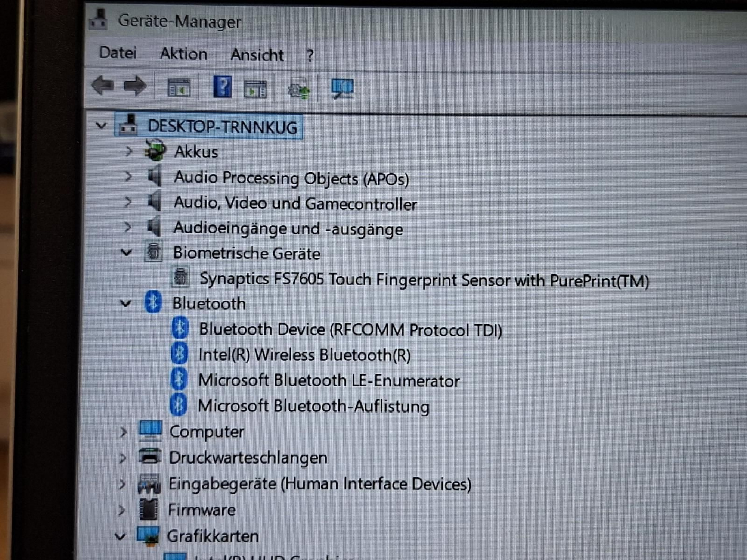Screen dimensions: 747x560
Task: Select Audio, Video und Gamecontroller label
Action: point(295,203)
